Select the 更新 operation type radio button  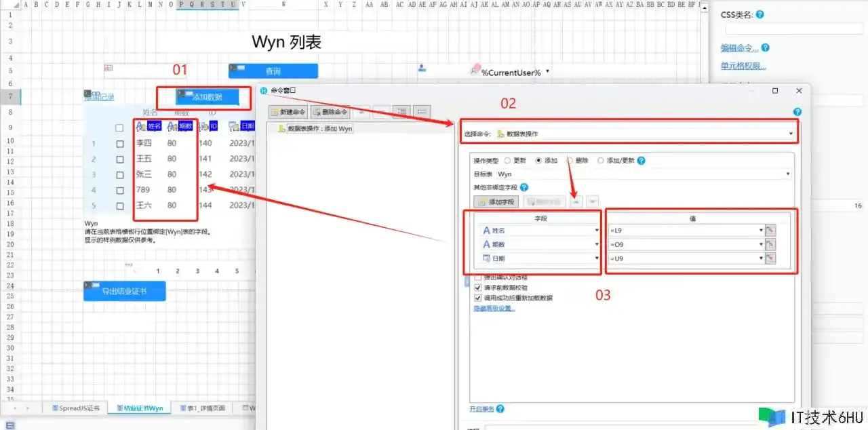pyautogui.click(x=507, y=161)
